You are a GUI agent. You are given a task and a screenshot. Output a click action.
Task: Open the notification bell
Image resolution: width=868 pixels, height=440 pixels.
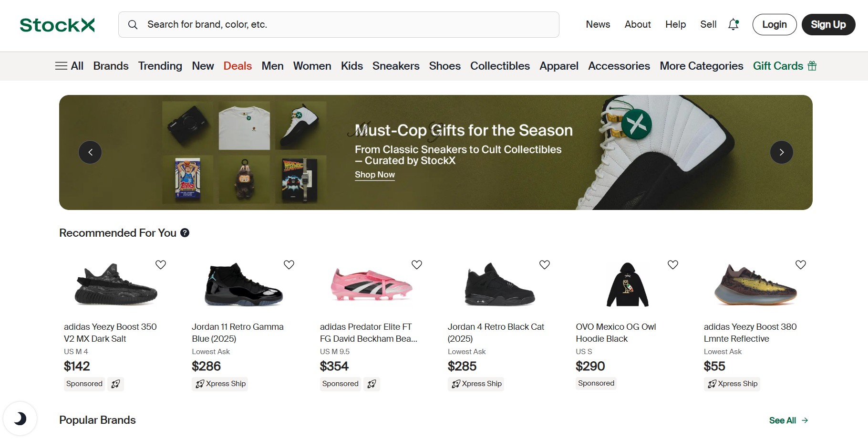(x=732, y=25)
